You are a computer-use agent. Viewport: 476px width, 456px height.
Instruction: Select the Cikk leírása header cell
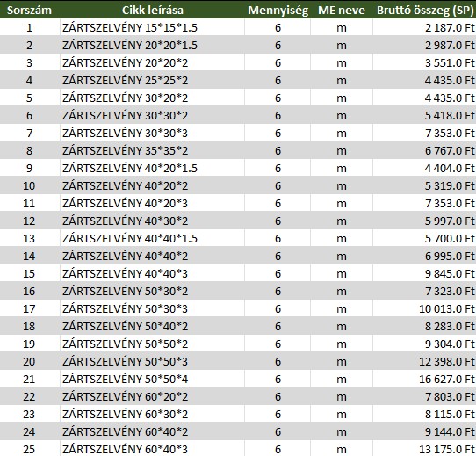152,10
